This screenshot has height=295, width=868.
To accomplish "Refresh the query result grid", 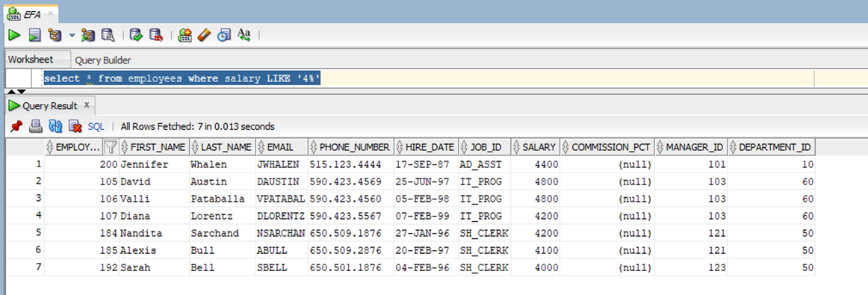I will [55, 126].
